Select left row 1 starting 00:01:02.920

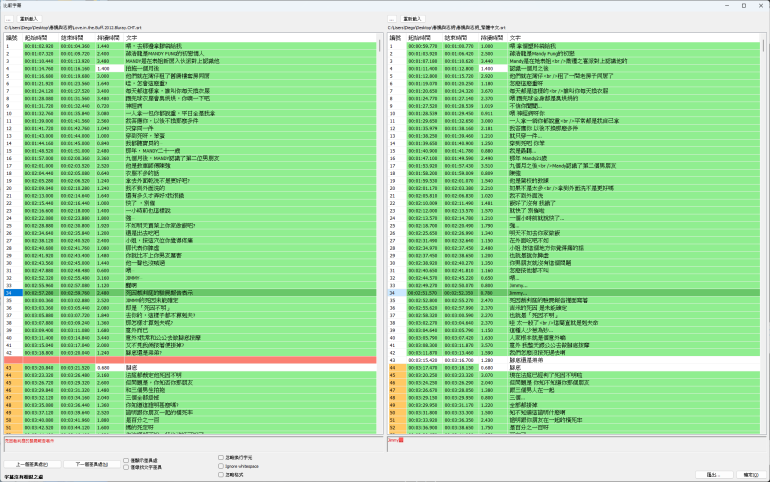pos(190,46)
